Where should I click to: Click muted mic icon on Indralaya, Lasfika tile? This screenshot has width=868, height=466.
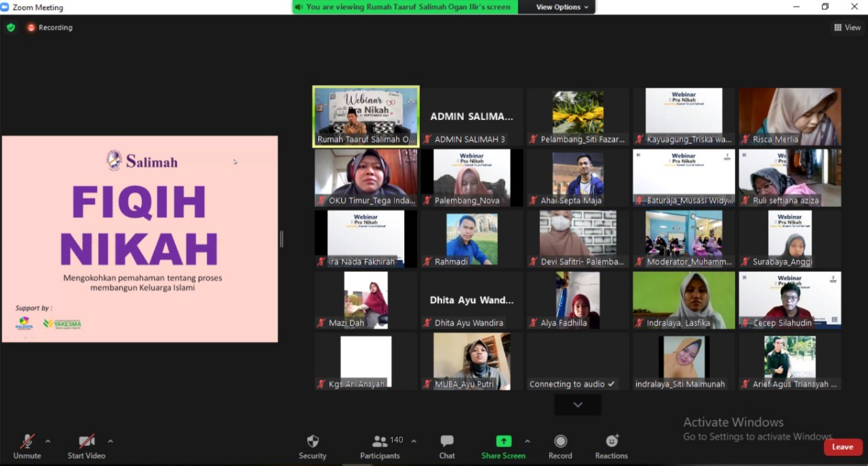click(x=639, y=323)
